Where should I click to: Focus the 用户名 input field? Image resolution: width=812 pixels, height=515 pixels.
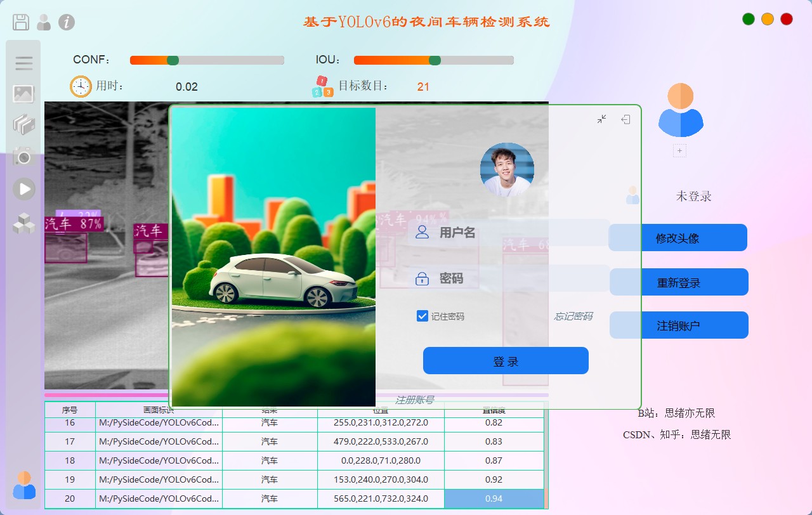(x=509, y=232)
